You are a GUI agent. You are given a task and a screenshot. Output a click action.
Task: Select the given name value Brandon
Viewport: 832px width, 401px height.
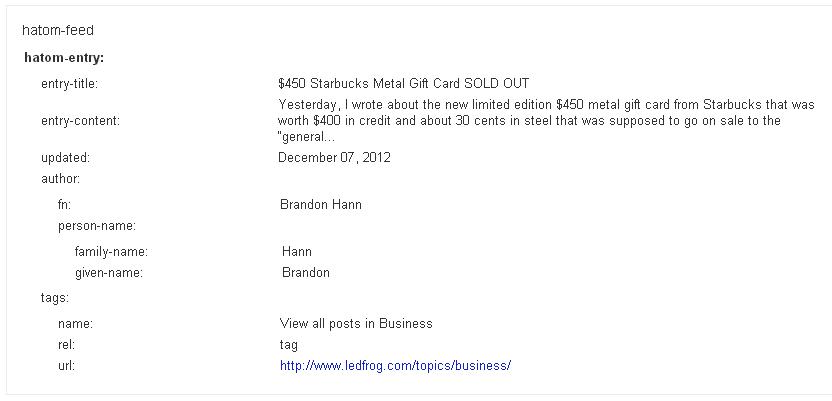coord(306,273)
